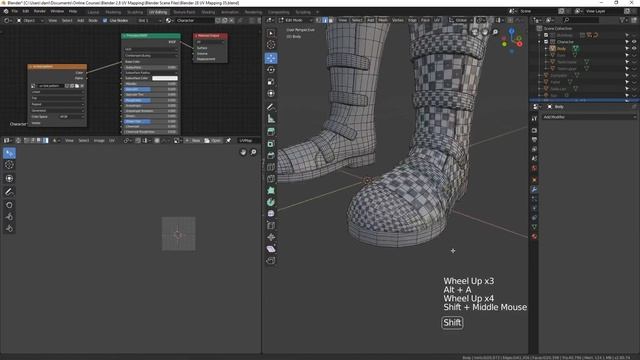Click the Character material name field
Viewport: 640px width, 360px height.
coord(195,20)
